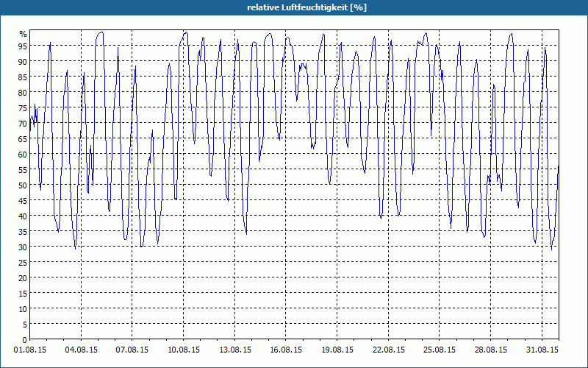
Task: Click the y-axis value '85'
Action: (x=23, y=77)
